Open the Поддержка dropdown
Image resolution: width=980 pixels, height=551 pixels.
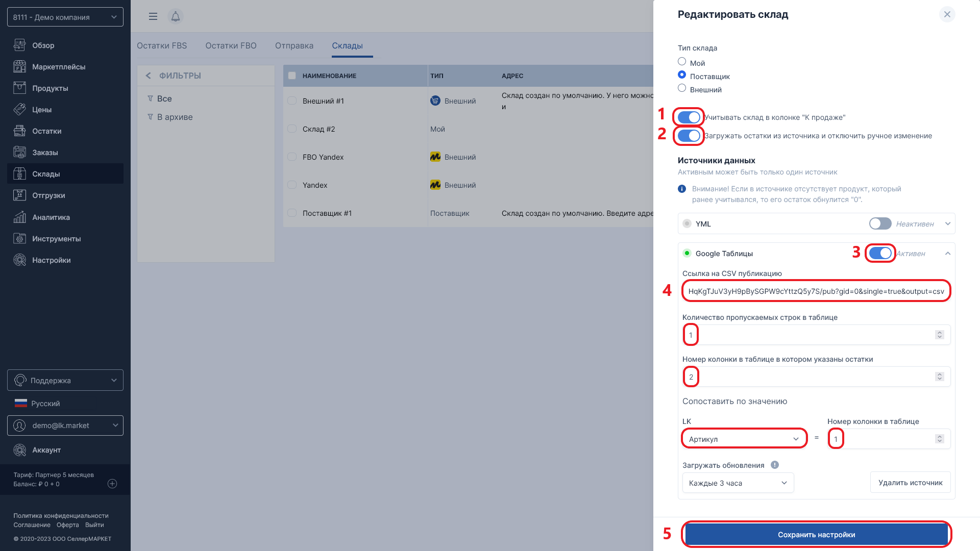[65, 380]
